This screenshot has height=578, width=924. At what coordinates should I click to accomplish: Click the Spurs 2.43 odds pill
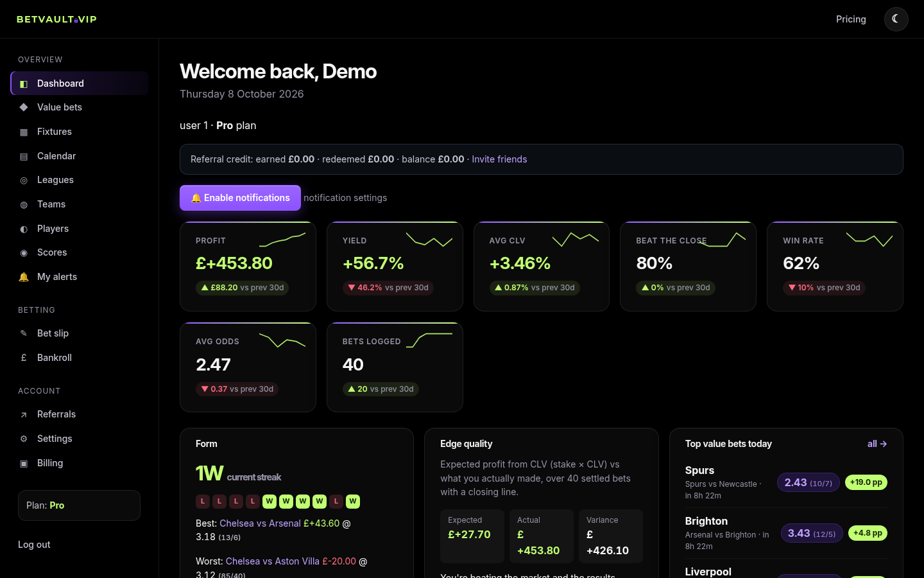(x=809, y=482)
